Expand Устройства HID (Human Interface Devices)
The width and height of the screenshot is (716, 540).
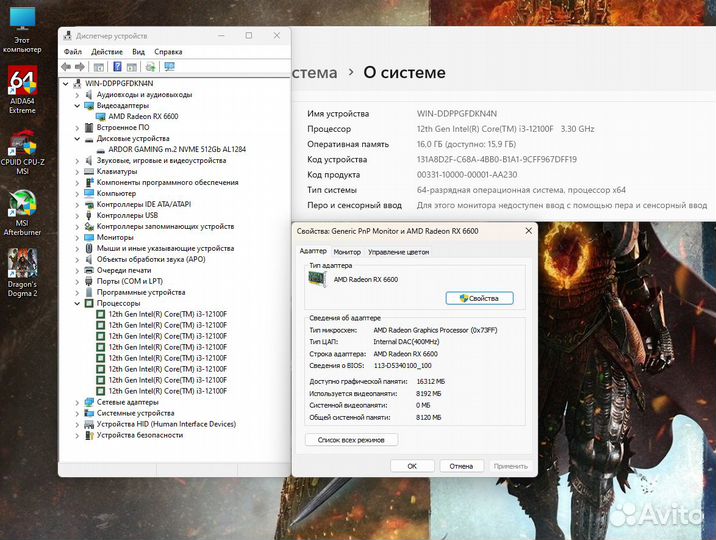tap(77, 424)
